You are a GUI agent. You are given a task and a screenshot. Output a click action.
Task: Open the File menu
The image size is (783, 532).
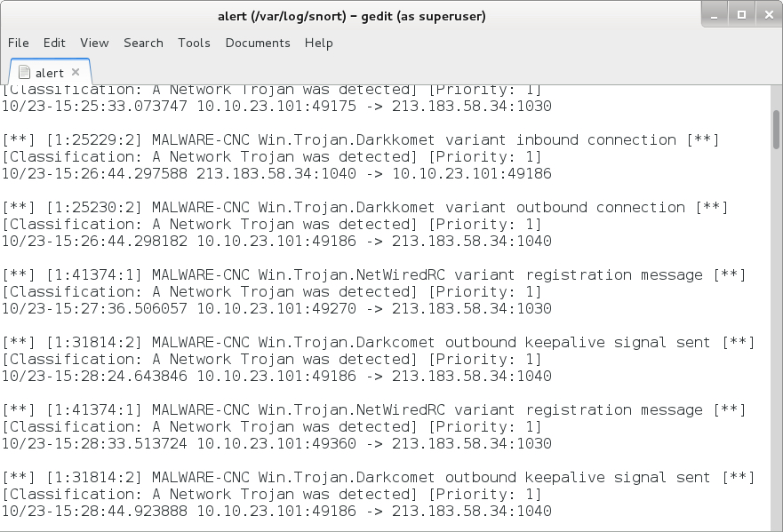(19, 43)
